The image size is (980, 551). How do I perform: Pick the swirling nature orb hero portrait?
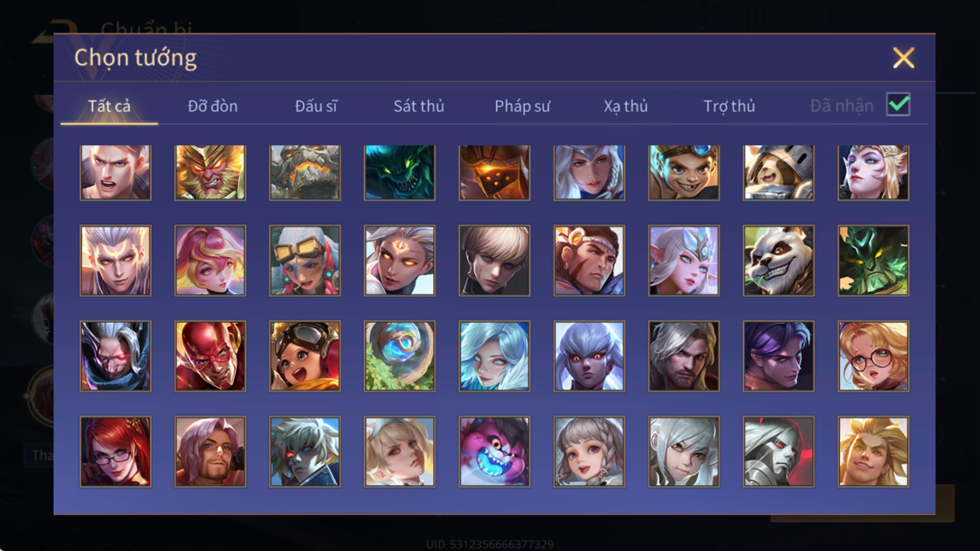click(399, 356)
